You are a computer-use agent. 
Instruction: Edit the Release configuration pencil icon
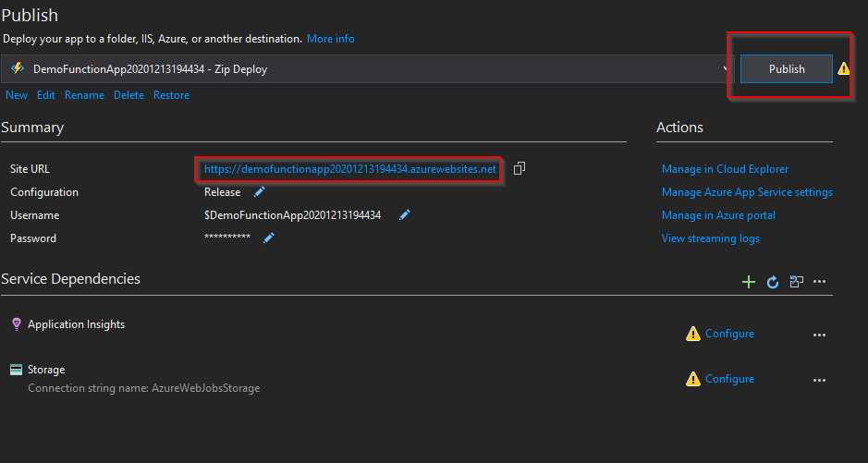tap(259, 192)
